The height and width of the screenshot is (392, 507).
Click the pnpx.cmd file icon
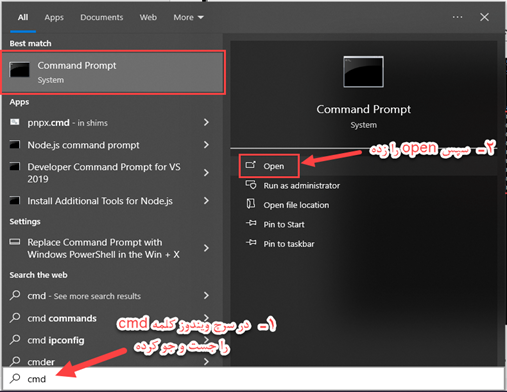(15, 122)
